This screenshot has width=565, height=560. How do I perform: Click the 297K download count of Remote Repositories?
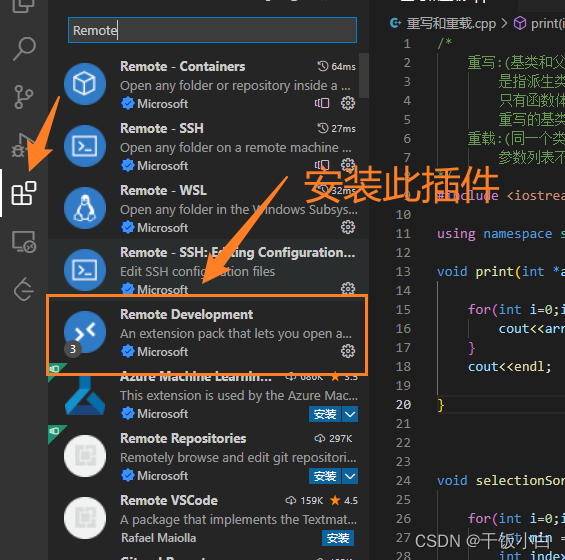[x=340, y=439]
